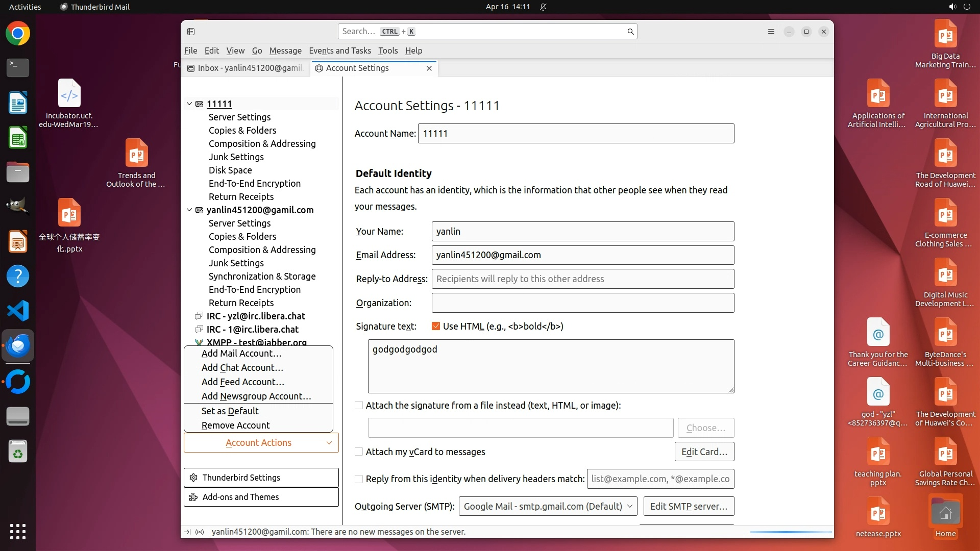Open the Outgoing Server SMTP dropdown
The height and width of the screenshot is (551, 980).
click(x=548, y=506)
